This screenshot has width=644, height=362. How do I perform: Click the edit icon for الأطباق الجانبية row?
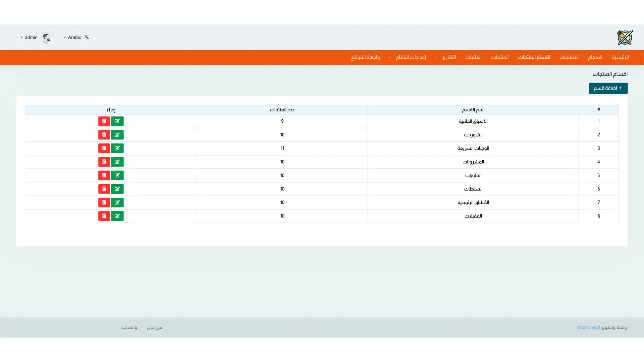[117, 121]
